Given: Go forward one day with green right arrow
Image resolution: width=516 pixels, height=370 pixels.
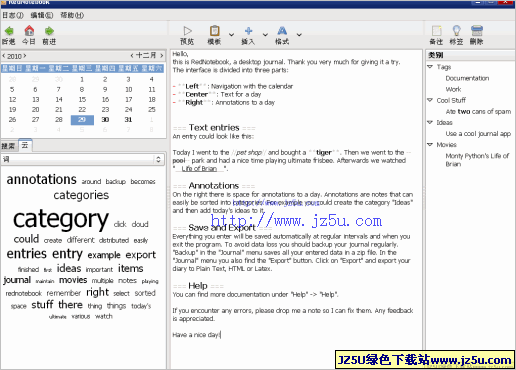Looking at the screenshot, I should click(x=49, y=31).
